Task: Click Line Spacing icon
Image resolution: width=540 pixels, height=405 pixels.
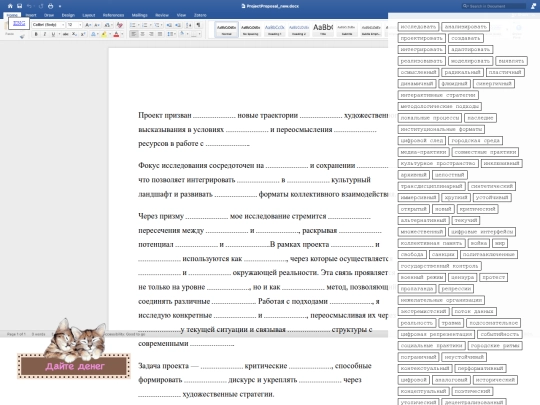Action: click(x=170, y=34)
